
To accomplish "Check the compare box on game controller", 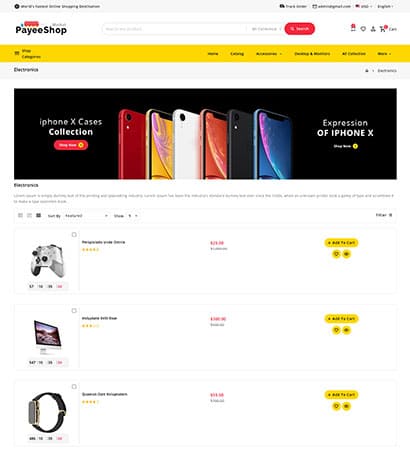I will click(x=74, y=235).
